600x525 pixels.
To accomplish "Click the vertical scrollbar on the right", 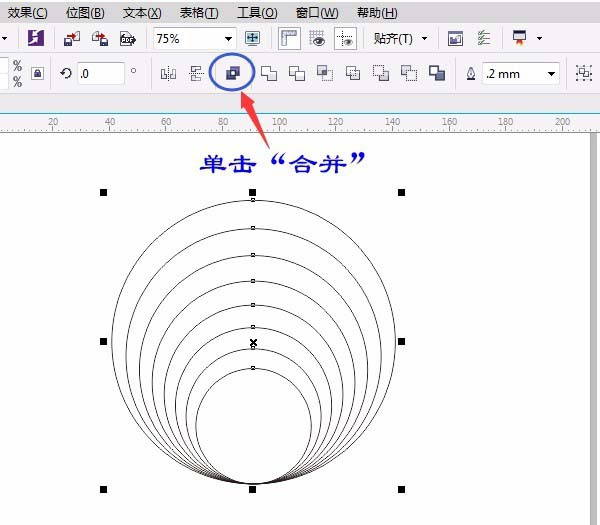I will pyautogui.click(x=594, y=329).
